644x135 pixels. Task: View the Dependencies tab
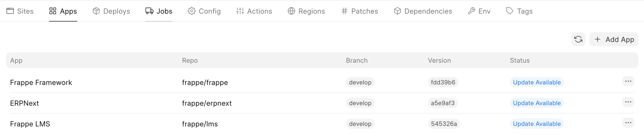tap(423, 11)
